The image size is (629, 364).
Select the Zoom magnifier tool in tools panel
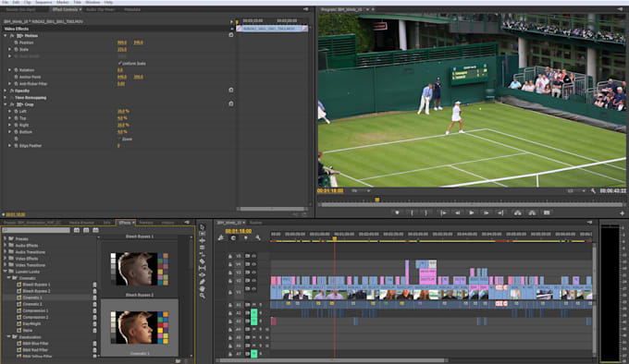(x=203, y=296)
